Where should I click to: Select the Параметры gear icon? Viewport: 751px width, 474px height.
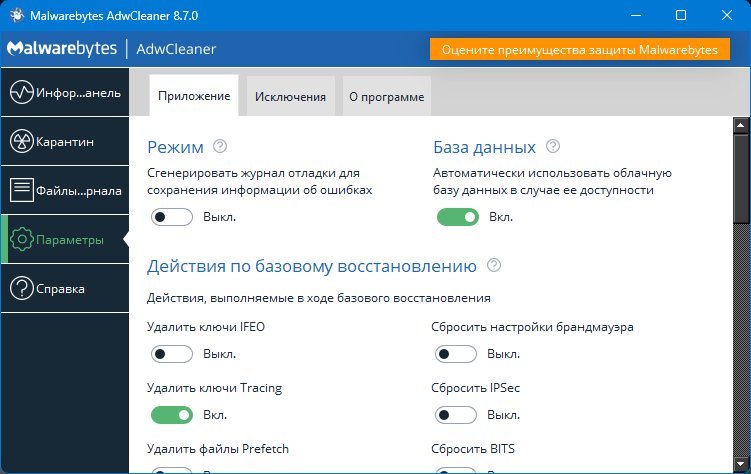[22, 240]
